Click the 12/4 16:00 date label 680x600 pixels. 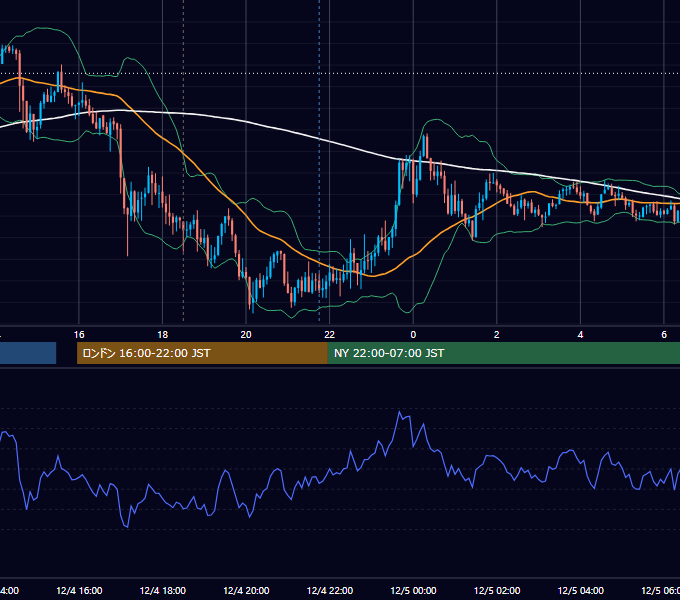(79, 590)
